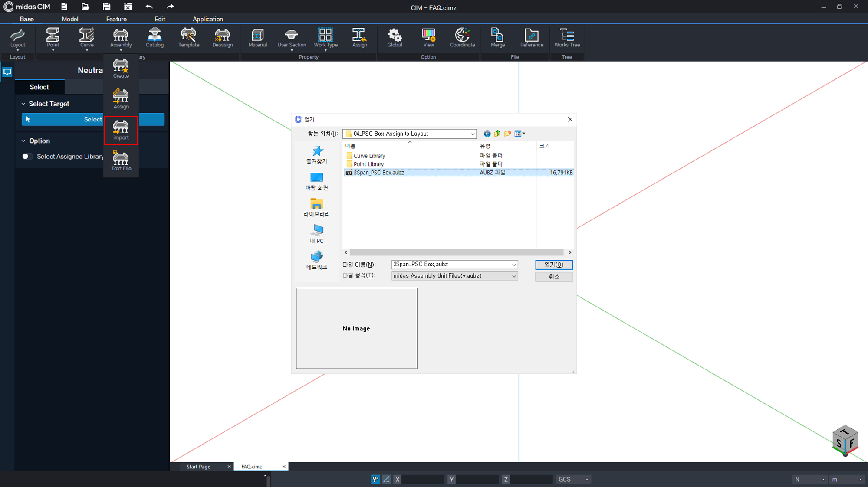Go back in the file dialog
Screen dimensions: 868x487
(x=487, y=134)
